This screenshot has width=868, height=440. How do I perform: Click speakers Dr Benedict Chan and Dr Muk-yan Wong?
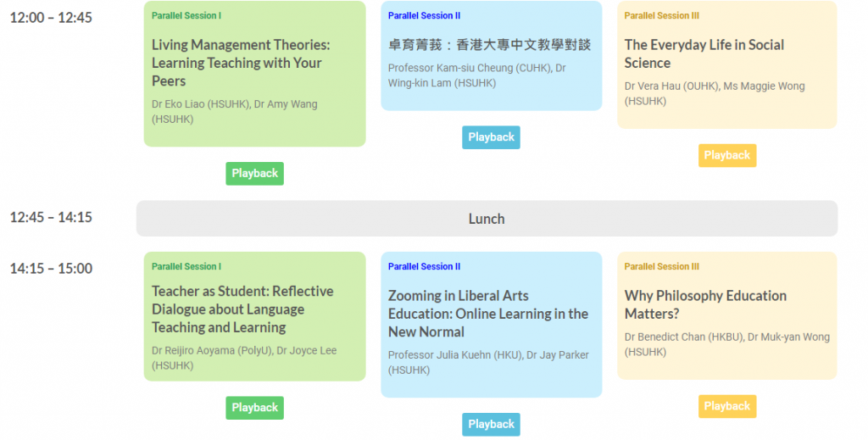pyautogui.click(x=726, y=344)
